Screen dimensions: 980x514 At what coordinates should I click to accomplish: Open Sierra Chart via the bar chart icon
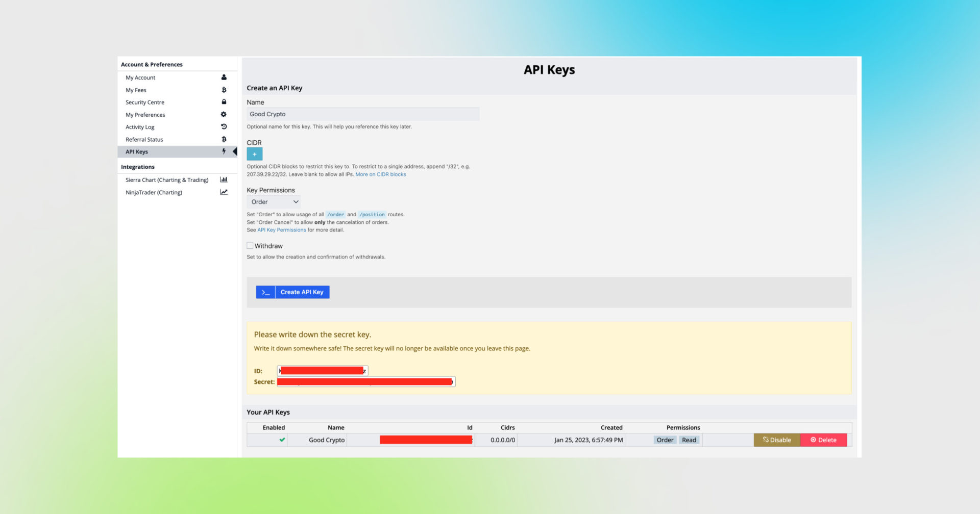pyautogui.click(x=224, y=179)
